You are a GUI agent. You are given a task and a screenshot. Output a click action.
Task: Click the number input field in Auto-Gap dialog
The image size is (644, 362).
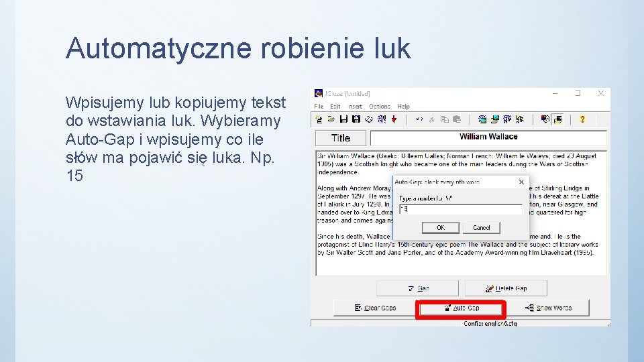[x=460, y=209]
